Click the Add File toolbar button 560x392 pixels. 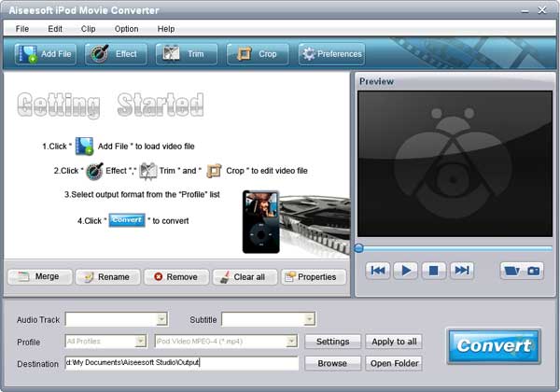click(x=46, y=54)
